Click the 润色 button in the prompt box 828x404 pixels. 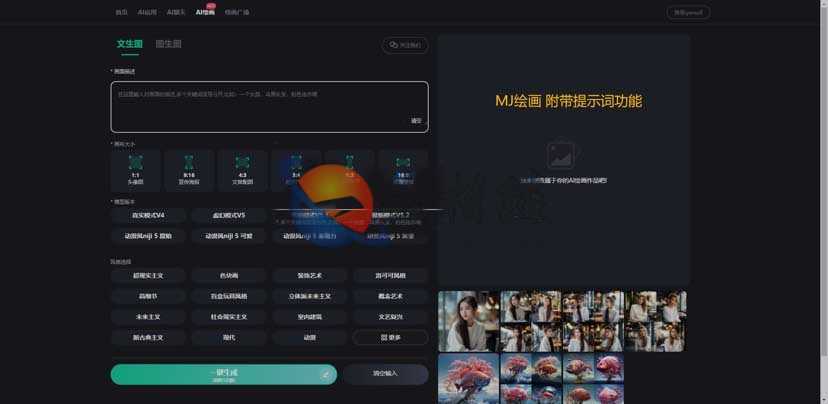click(416, 121)
